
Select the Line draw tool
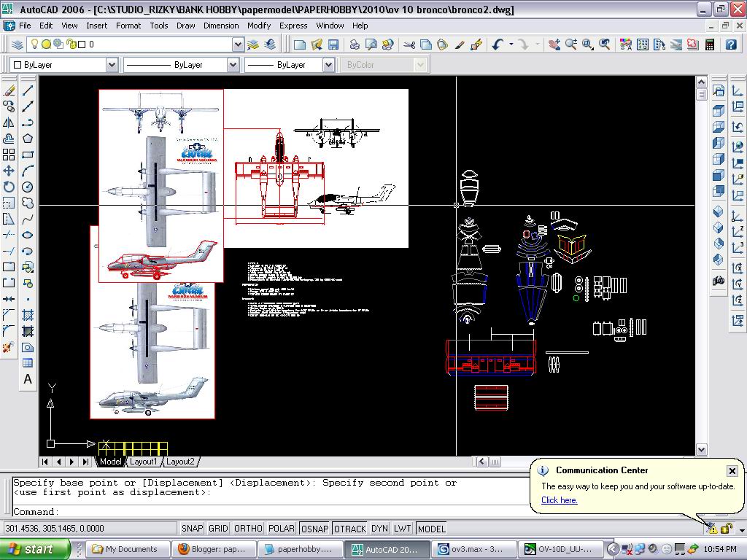pos(28,90)
